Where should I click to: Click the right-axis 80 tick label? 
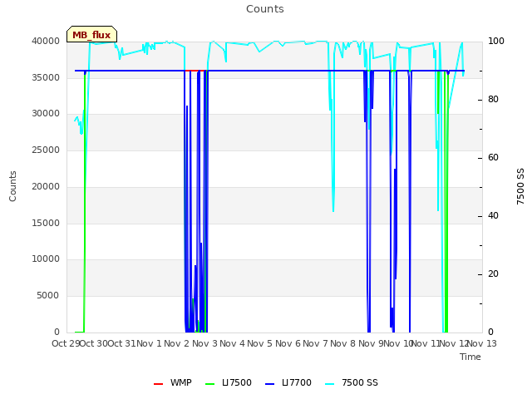493,100
